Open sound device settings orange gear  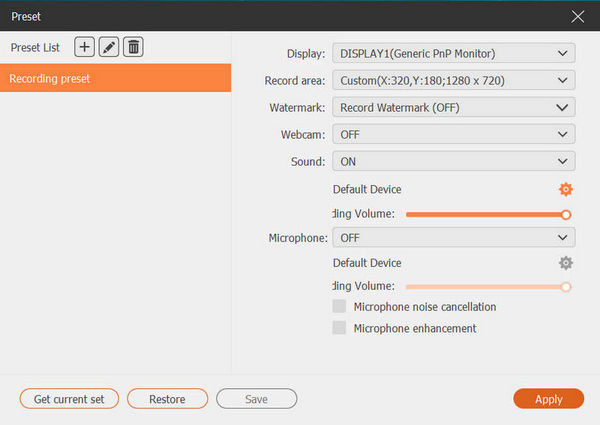(x=566, y=189)
